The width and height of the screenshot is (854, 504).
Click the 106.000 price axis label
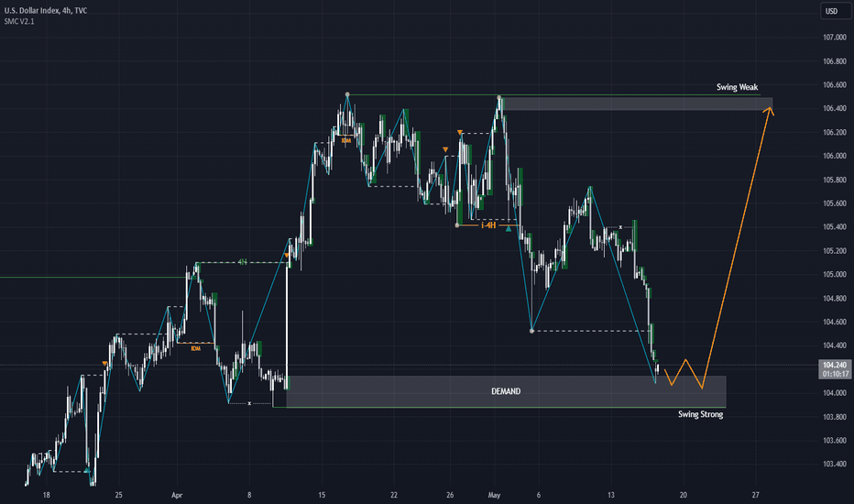(835, 156)
